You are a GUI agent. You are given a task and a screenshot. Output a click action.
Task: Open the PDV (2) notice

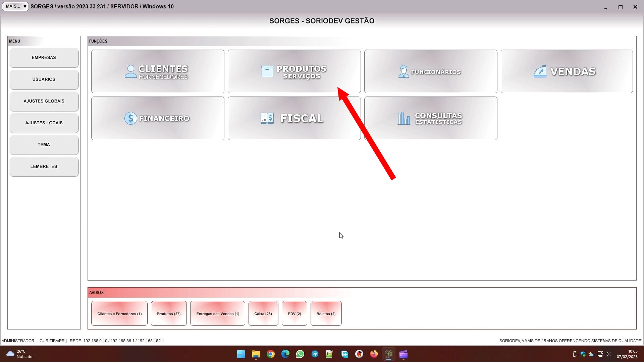coord(294,314)
